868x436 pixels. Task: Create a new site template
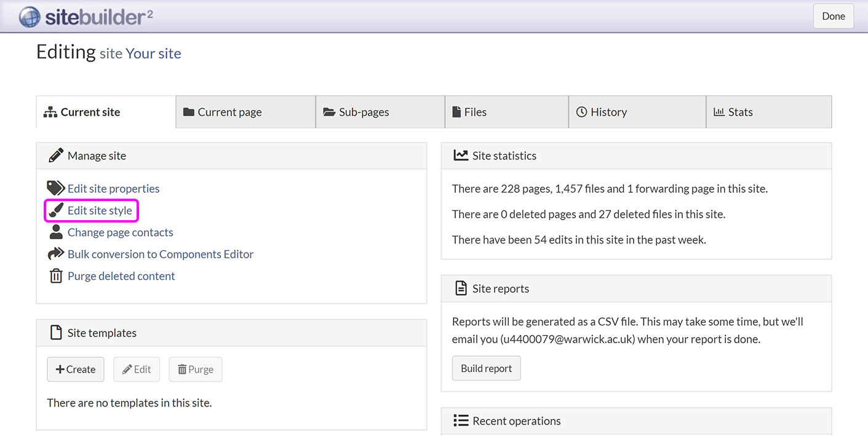point(76,370)
